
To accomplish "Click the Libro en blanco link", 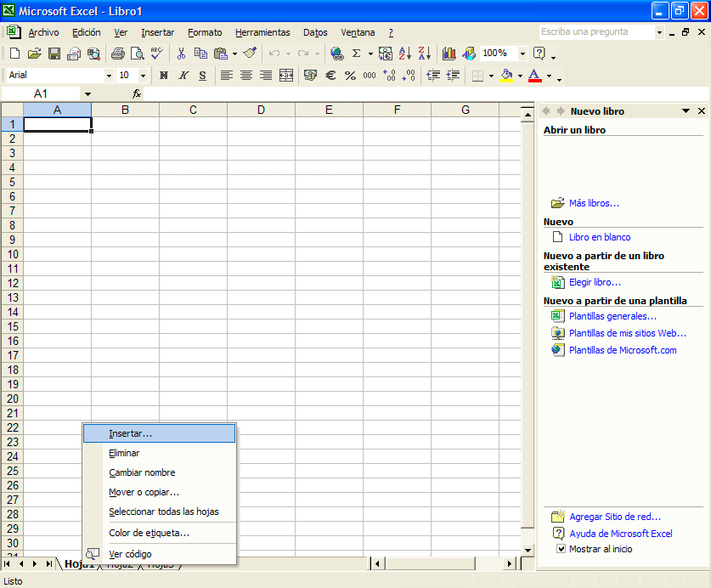I will coord(600,237).
